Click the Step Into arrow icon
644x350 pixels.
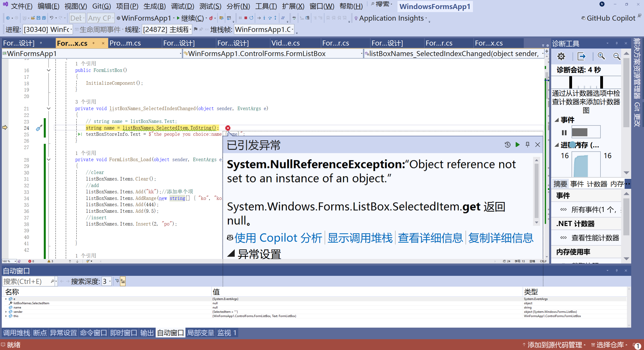click(x=264, y=18)
